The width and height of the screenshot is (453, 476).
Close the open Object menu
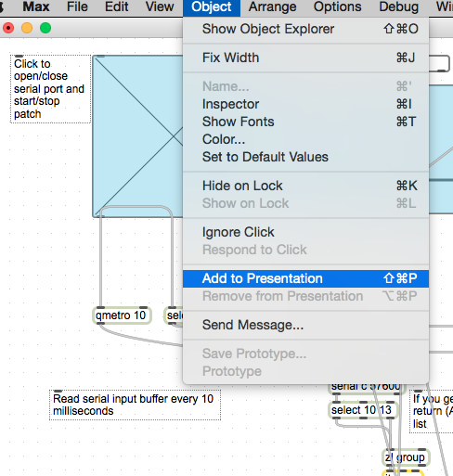pos(212,7)
